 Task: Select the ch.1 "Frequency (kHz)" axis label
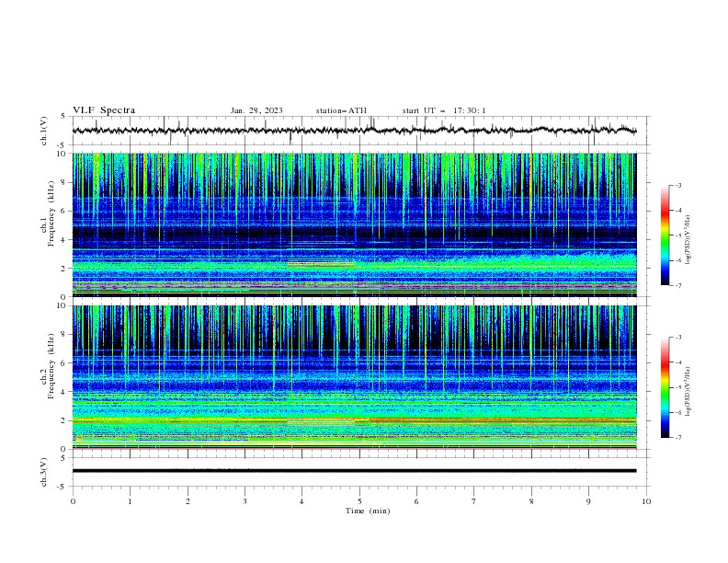51,214
